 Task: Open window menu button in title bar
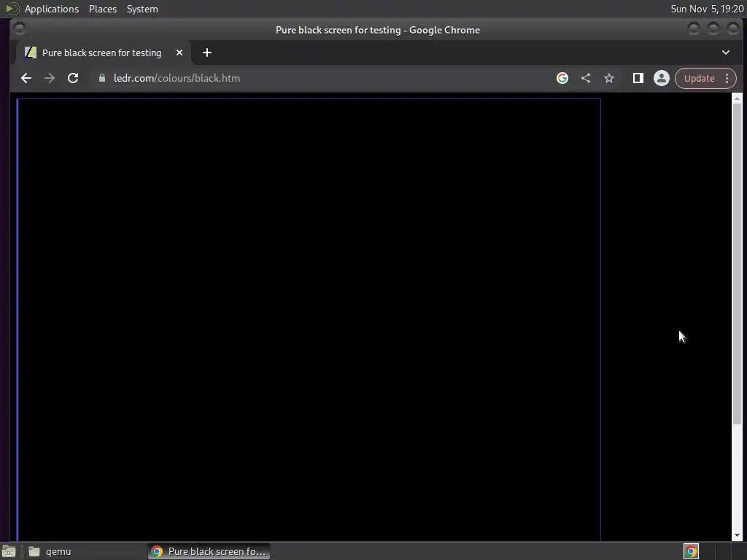point(20,29)
